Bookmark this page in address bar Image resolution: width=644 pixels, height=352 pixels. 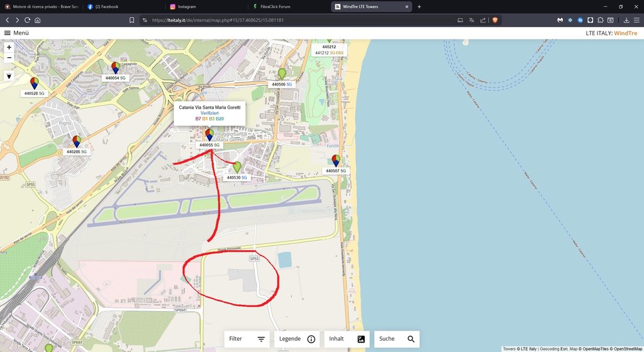[x=132, y=20]
